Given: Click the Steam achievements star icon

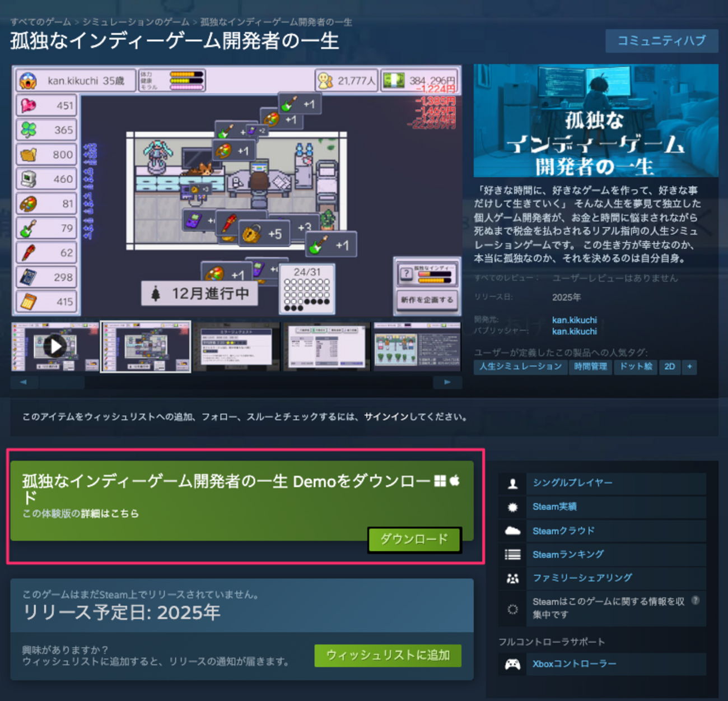Looking at the screenshot, I should click(512, 507).
